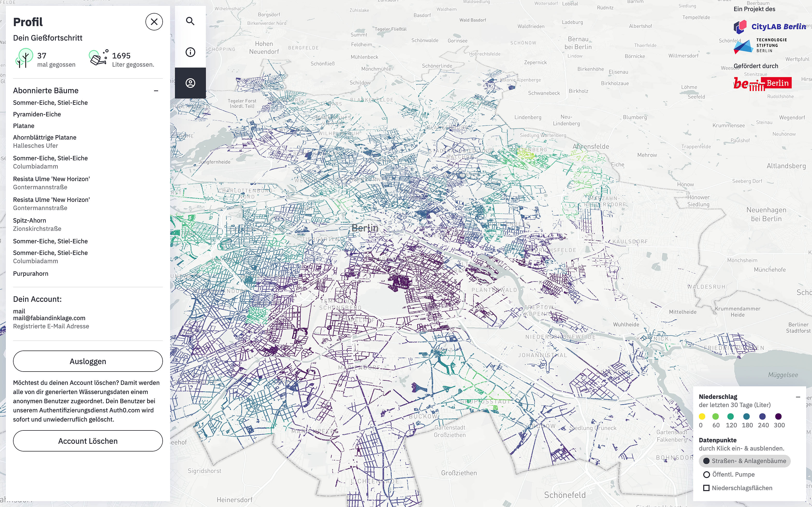Image resolution: width=812 pixels, height=507 pixels.
Task: Collapse the Niederschlag legend panel
Action: coord(798,397)
